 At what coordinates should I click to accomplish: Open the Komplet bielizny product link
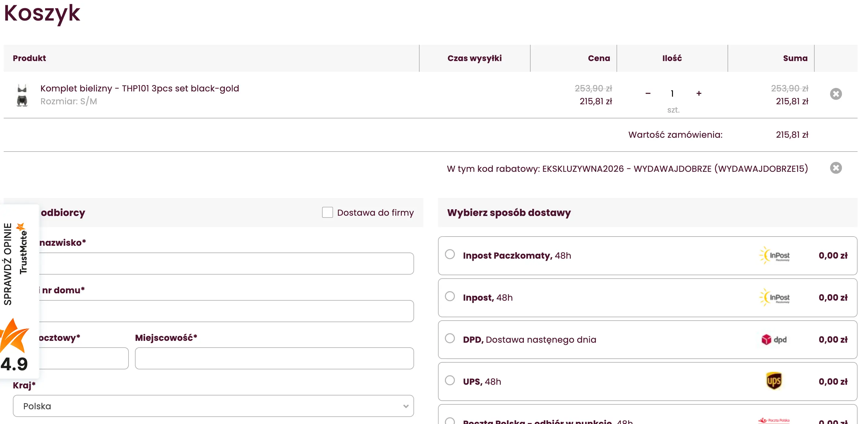coord(140,88)
